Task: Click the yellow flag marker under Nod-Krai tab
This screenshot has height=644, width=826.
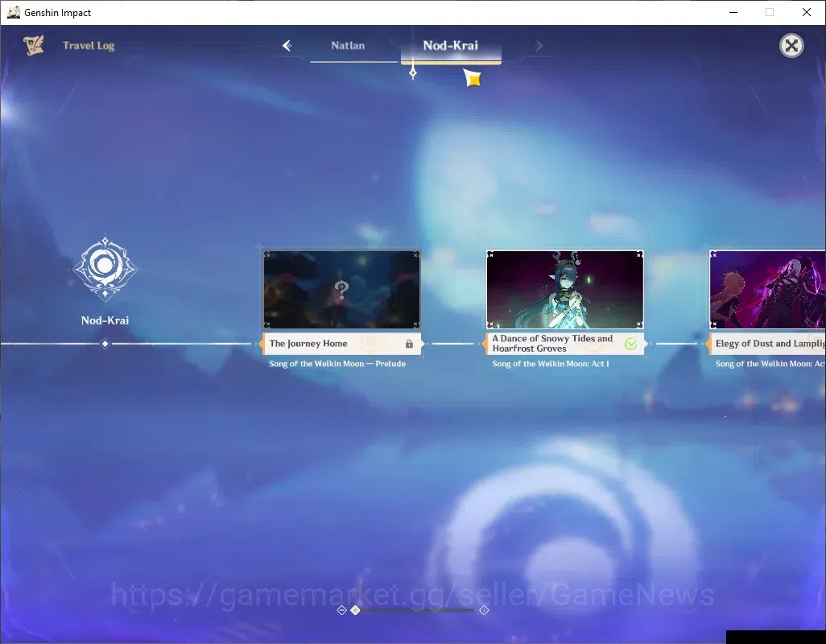Action: pyautogui.click(x=473, y=78)
